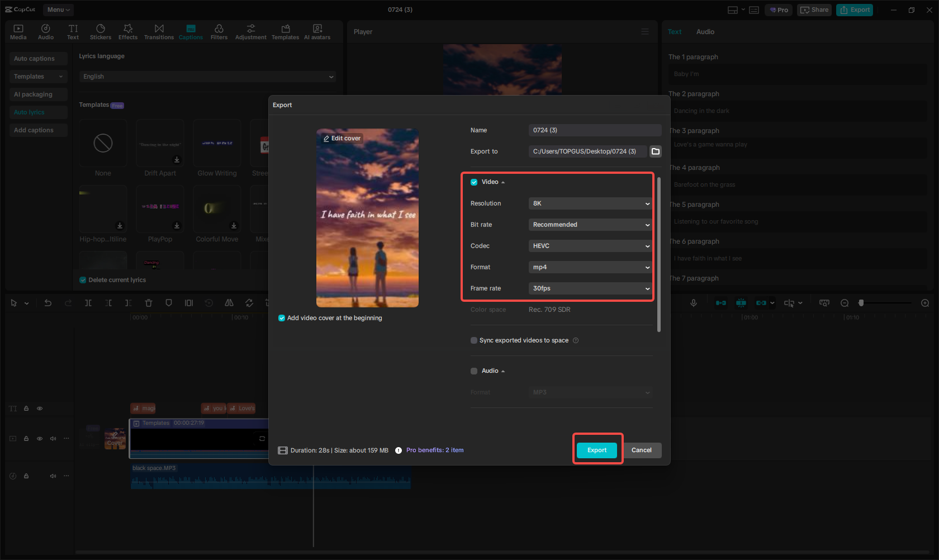
Task: Open the Lyrics language dropdown
Action: point(207,76)
